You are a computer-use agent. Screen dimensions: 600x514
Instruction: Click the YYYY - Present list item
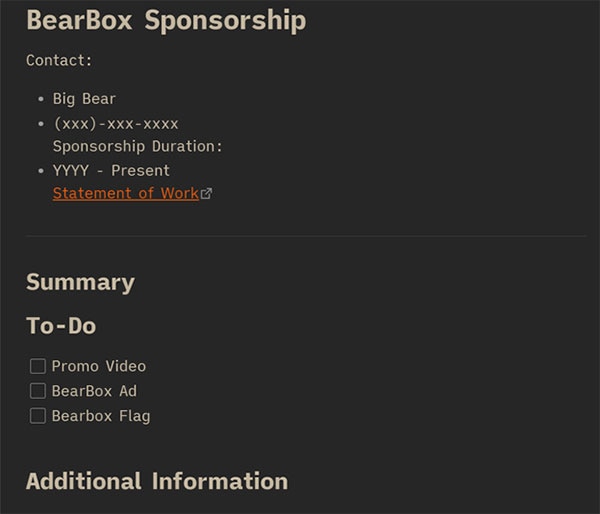coord(111,170)
